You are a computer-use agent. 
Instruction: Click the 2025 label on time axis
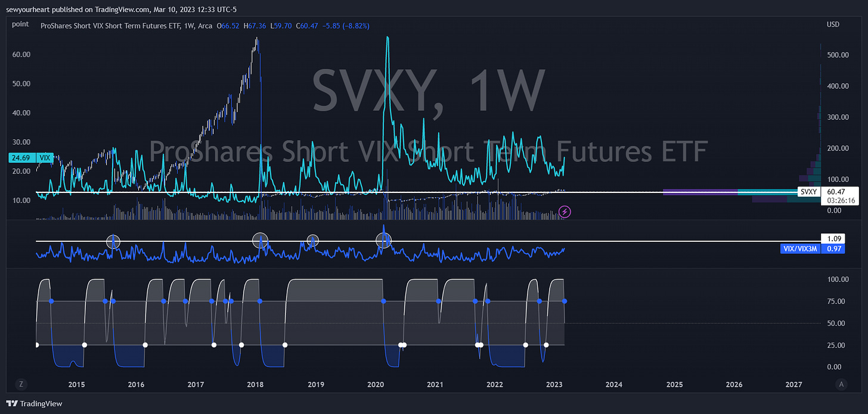pos(674,384)
